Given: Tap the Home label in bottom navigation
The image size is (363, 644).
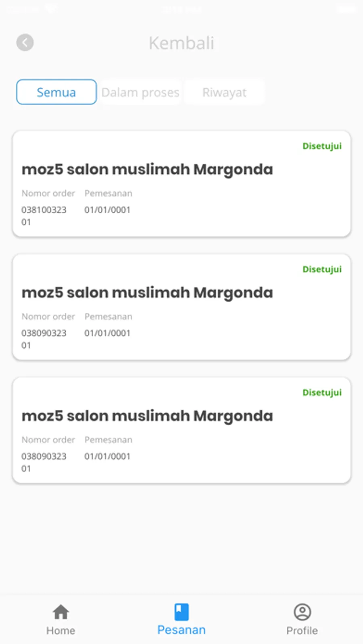Looking at the screenshot, I should pyautogui.click(x=61, y=630).
